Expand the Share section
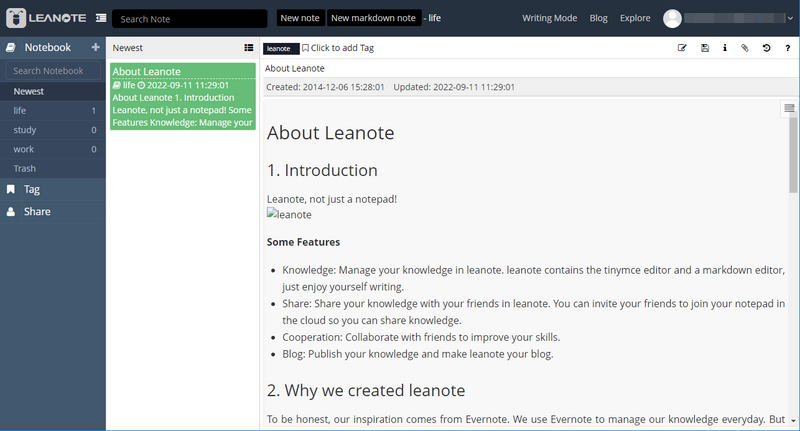800x431 pixels. 53,212
